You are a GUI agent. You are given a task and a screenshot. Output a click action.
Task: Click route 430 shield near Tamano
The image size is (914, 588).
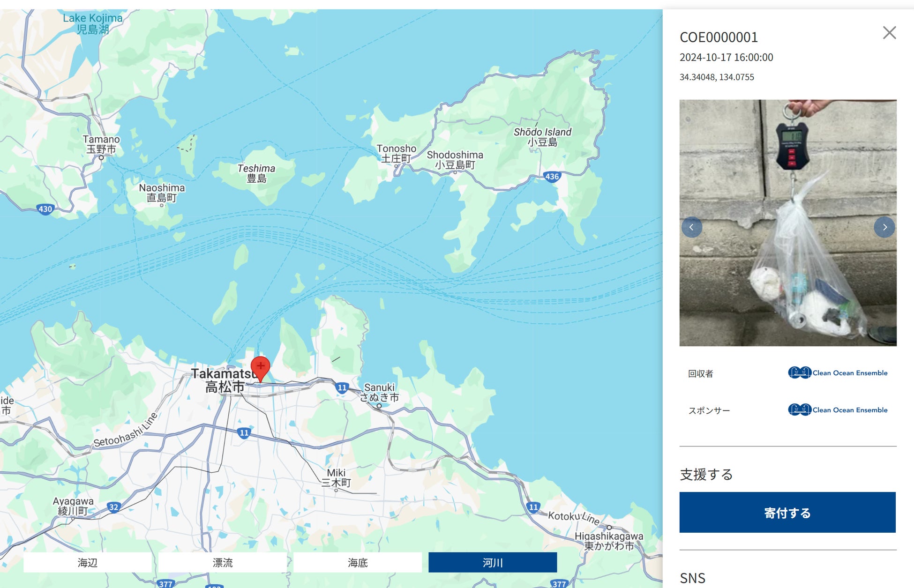[45, 209]
